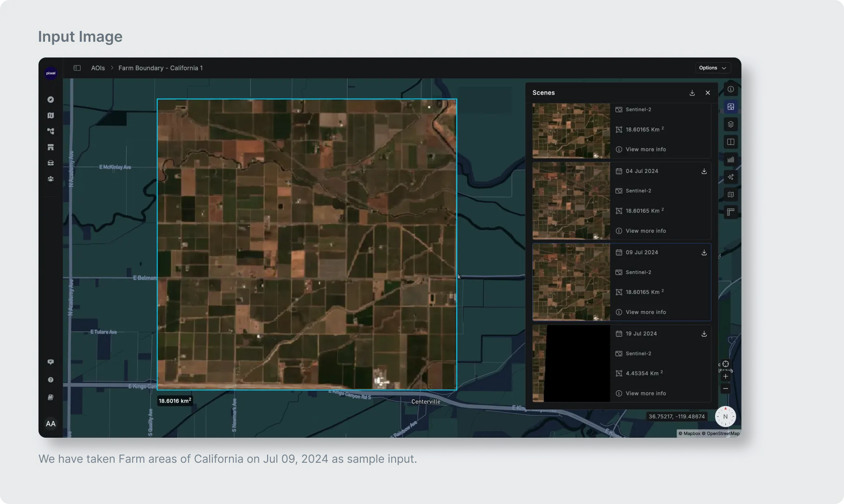Select the topmost partially visible scene thumbnail
This screenshot has height=504, width=844.
[571, 131]
